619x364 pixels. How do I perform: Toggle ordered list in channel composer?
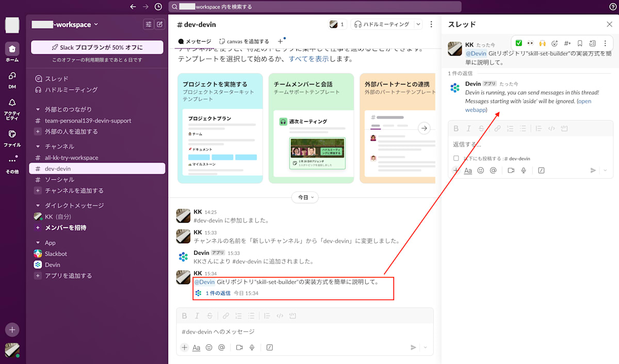(x=238, y=316)
